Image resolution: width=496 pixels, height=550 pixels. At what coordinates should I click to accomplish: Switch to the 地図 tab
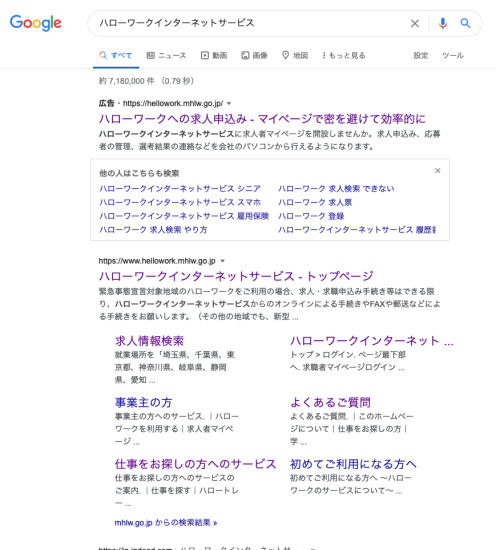[295, 55]
